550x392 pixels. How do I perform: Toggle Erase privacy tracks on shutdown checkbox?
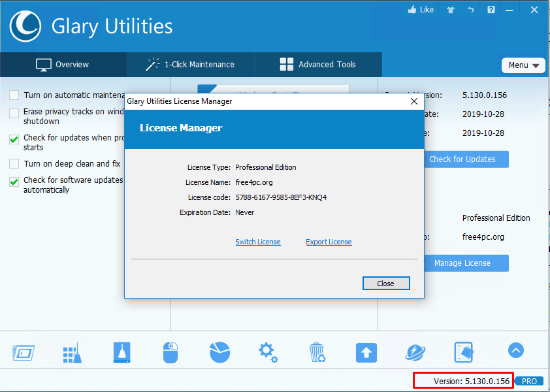click(x=14, y=114)
